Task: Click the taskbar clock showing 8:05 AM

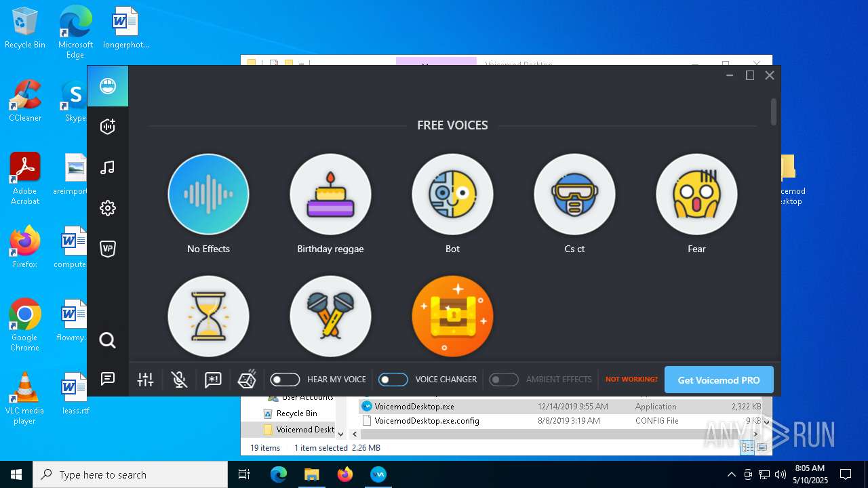Action: 810,474
